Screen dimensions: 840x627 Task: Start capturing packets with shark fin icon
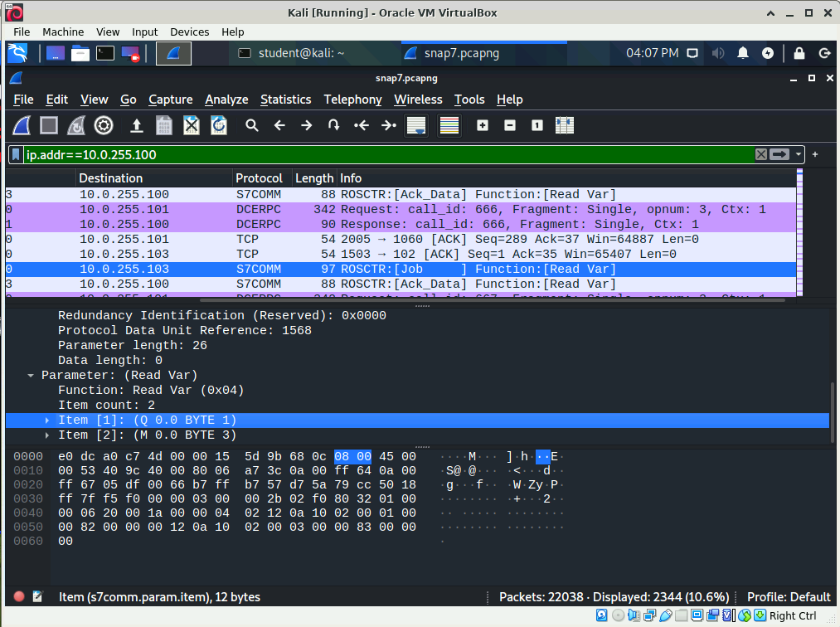click(22, 125)
